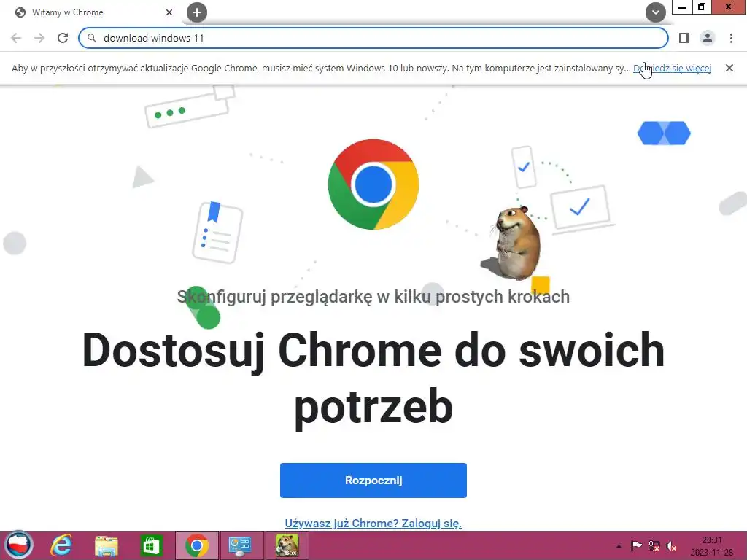The image size is (747, 560).
Task: Switch to Chrome taskbar button
Action: click(197, 545)
